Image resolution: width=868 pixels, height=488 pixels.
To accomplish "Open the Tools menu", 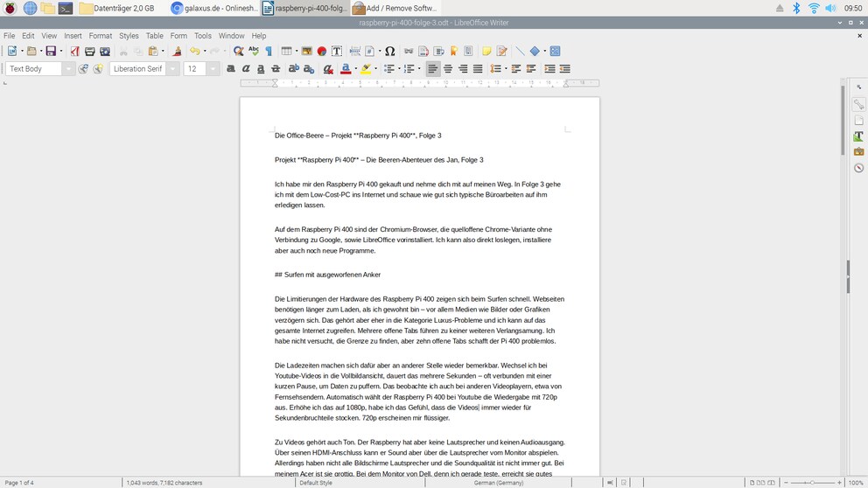I will [x=203, y=35].
